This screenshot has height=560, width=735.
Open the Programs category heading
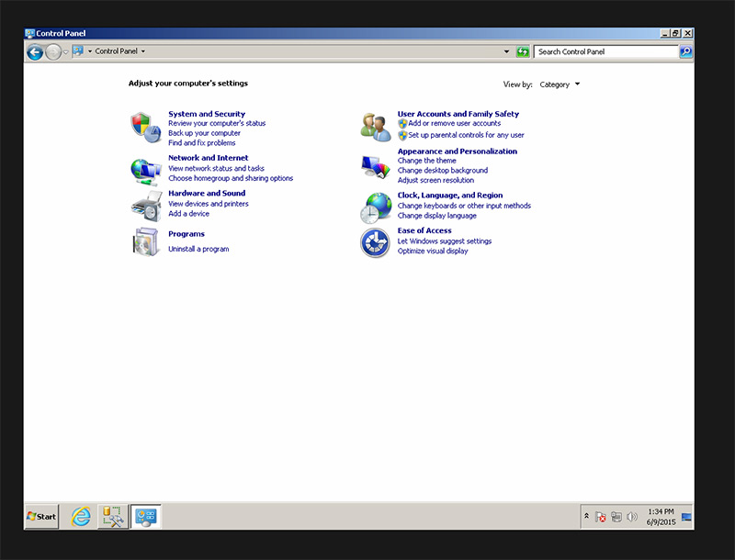click(187, 234)
